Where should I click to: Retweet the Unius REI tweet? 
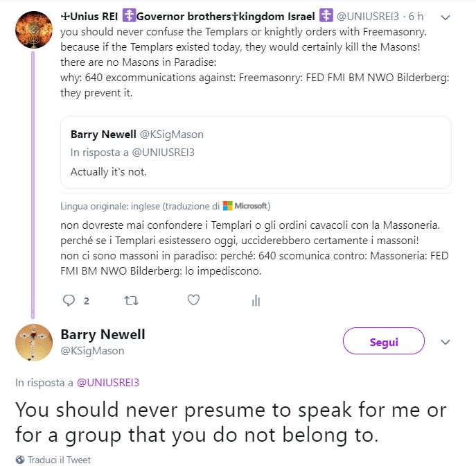pos(130,300)
